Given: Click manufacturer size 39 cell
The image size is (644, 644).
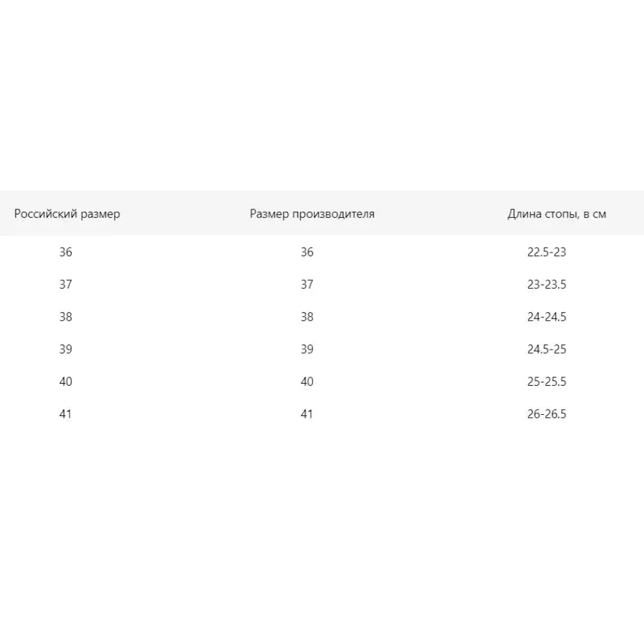Looking at the screenshot, I should (x=307, y=349).
